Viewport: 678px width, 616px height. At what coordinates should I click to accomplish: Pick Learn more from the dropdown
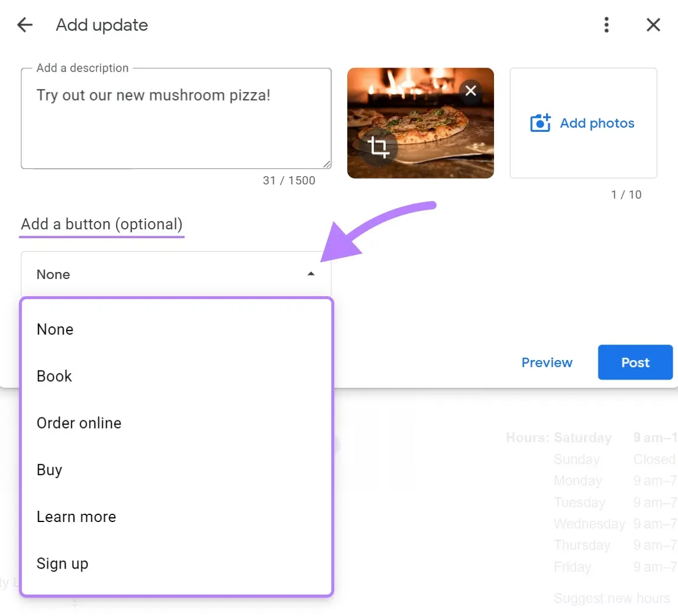click(x=76, y=516)
